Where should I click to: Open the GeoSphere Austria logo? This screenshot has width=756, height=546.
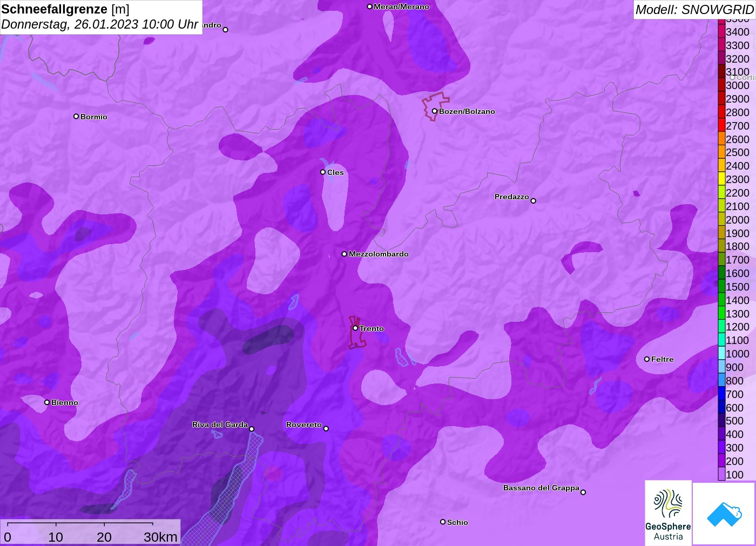click(668, 513)
